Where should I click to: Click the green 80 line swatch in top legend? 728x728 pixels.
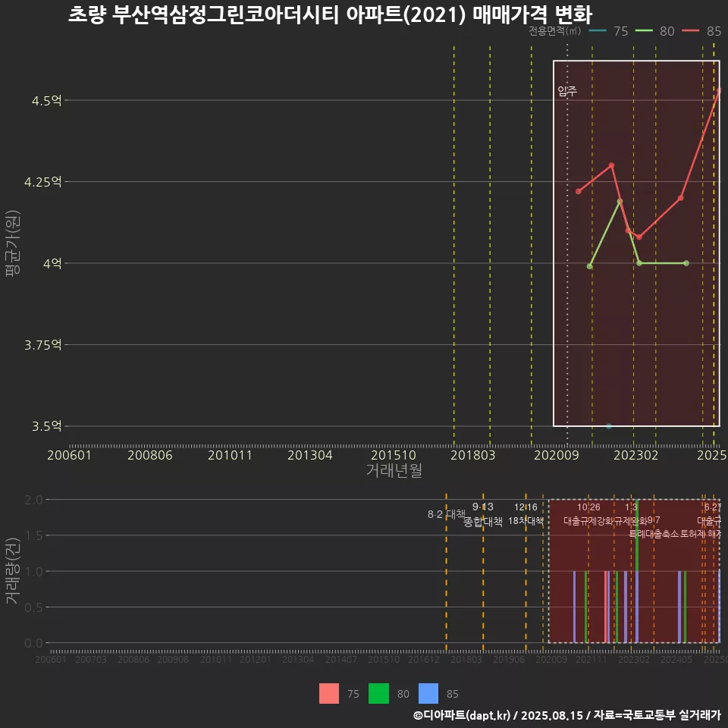coord(644,31)
